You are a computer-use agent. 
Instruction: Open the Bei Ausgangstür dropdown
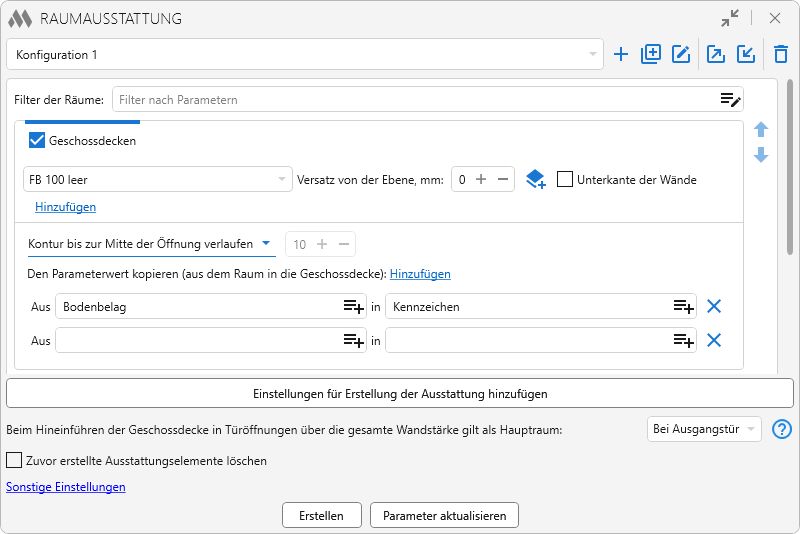point(704,429)
